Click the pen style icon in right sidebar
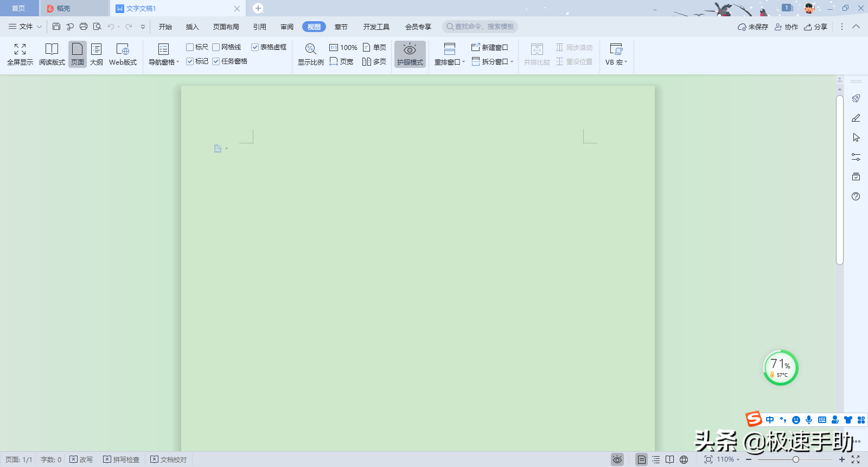The width and height of the screenshot is (868, 467). [x=856, y=118]
